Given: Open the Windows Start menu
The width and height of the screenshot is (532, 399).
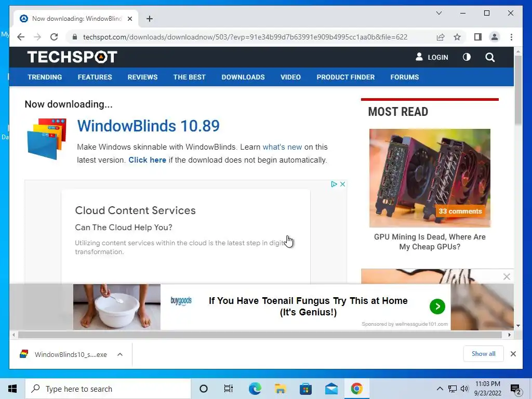Looking at the screenshot, I should point(12,389).
